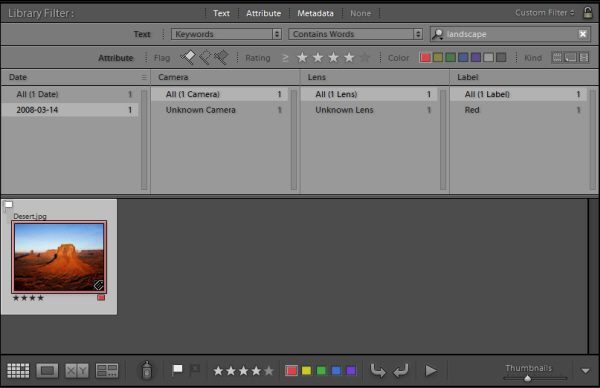Toggle the filter lock icon
This screenshot has height=388, width=600.
(587, 13)
